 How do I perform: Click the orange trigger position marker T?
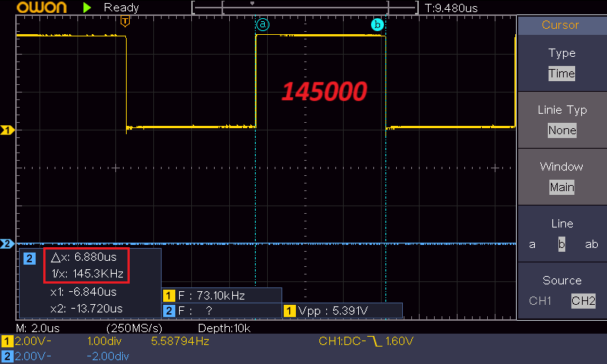click(x=125, y=21)
